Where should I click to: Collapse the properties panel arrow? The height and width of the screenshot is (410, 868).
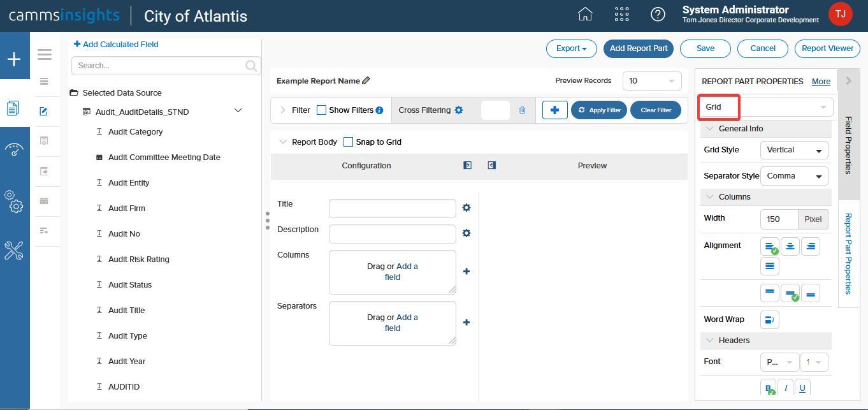[848, 81]
